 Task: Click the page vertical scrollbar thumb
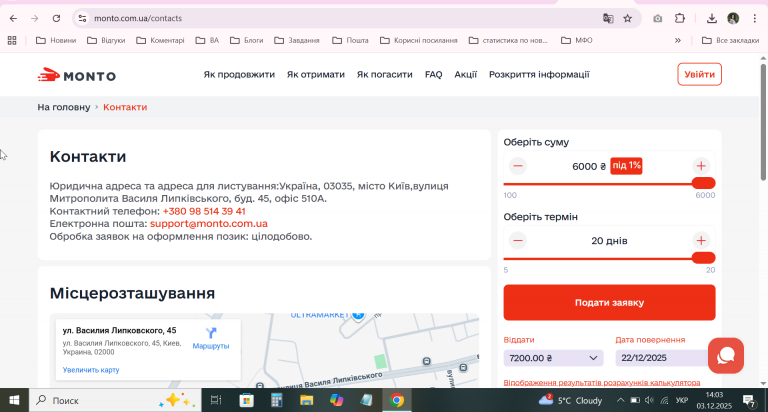click(x=763, y=121)
